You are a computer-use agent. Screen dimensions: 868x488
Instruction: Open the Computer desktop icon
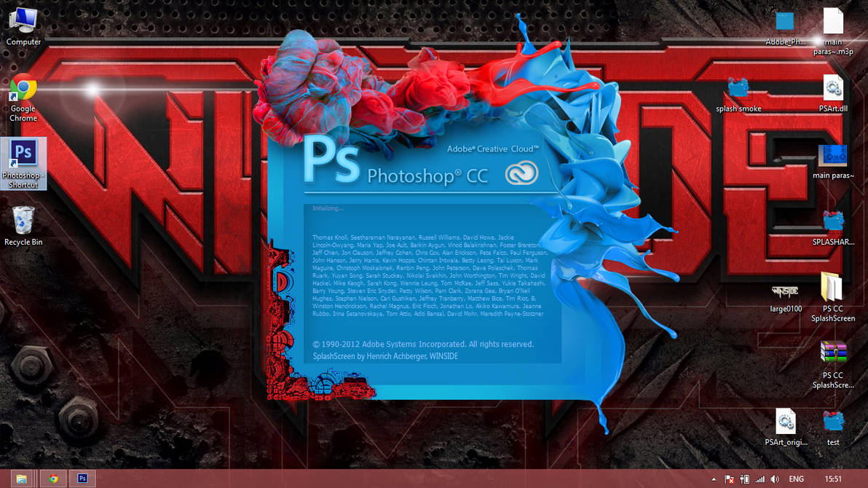[23, 18]
